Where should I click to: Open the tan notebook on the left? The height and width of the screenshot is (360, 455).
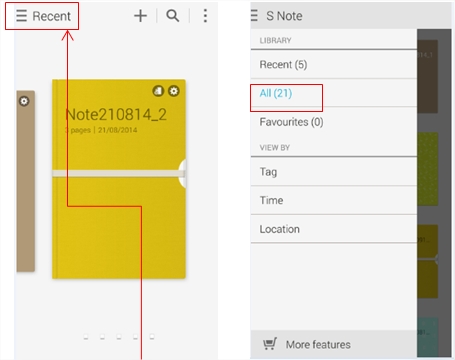(26, 181)
